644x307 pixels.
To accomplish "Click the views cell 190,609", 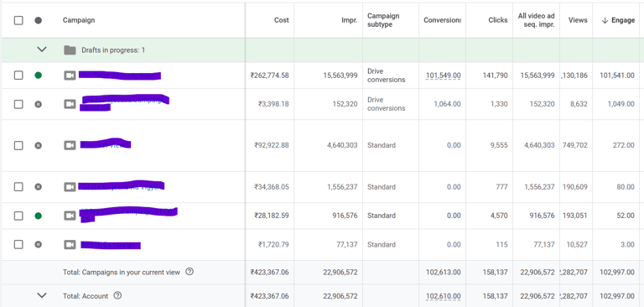I will 574,186.
